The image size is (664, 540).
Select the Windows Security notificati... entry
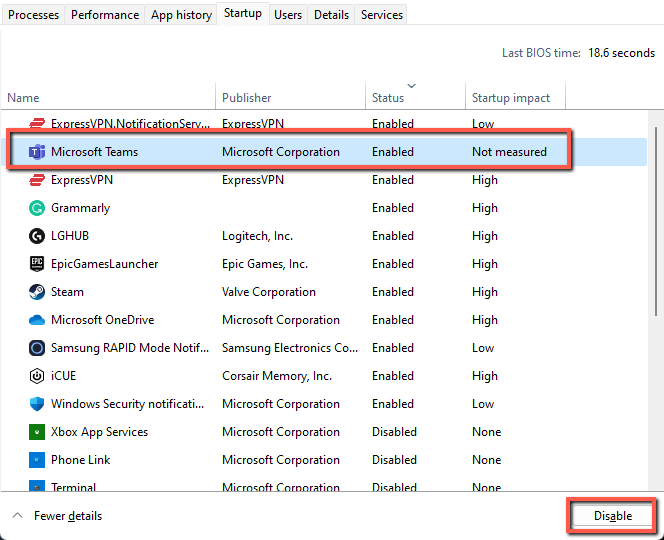click(127, 404)
